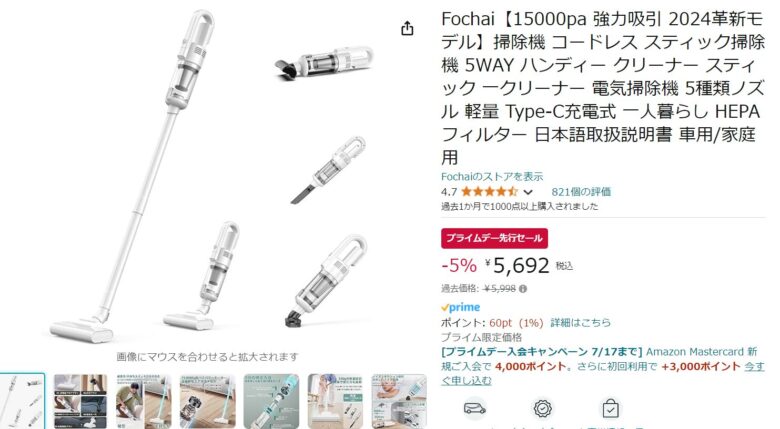
Task: Click the info icon beside past price ¥5,998
Action: (523, 289)
